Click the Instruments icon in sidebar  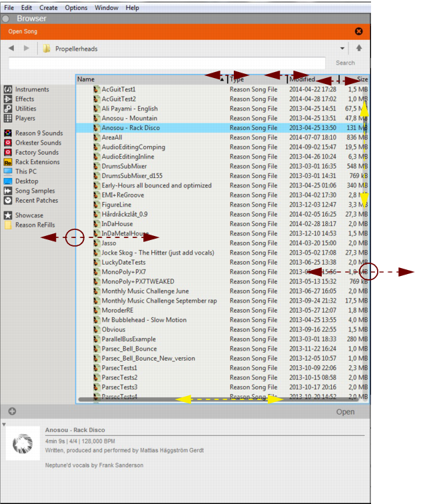[x=8, y=89]
